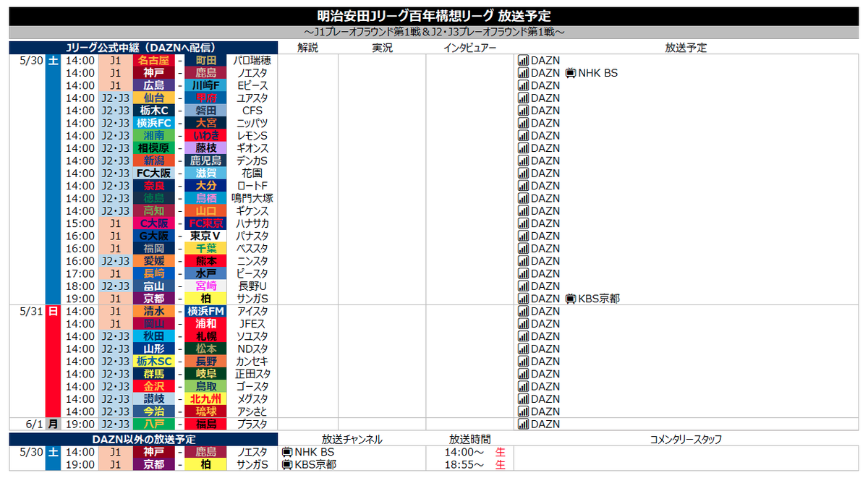Select the 八戸 team cell
Screen dimensions: 868x478
pyautogui.click(x=154, y=424)
